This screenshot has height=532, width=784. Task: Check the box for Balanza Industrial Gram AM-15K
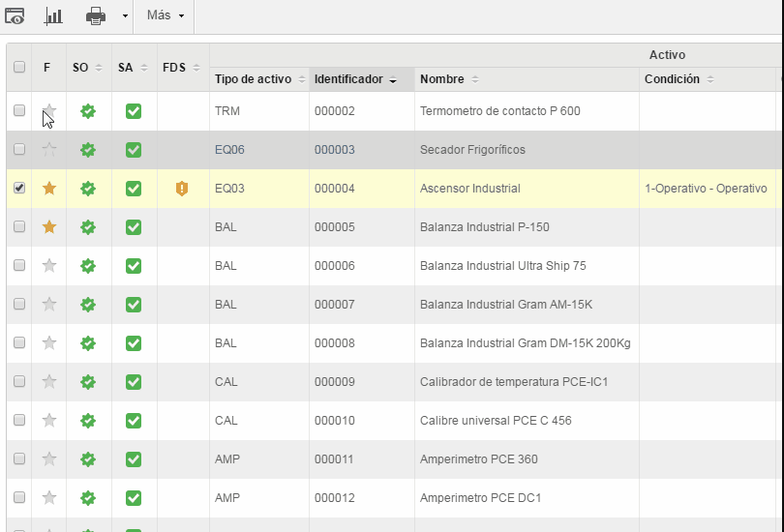tap(19, 304)
